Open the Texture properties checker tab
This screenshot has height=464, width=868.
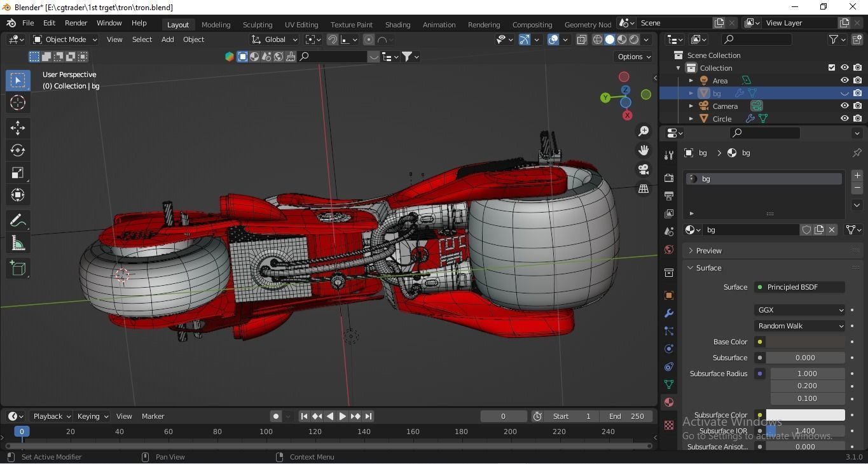point(668,425)
